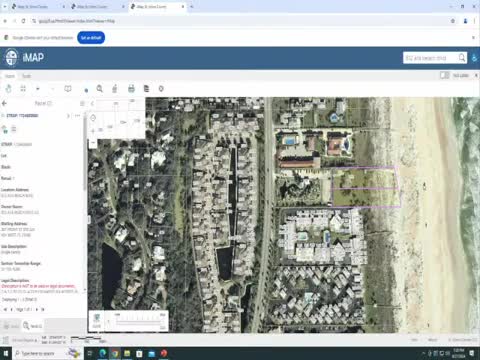Click Set as default browser button
This screenshot has height=360, width=480.
[x=91, y=38]
